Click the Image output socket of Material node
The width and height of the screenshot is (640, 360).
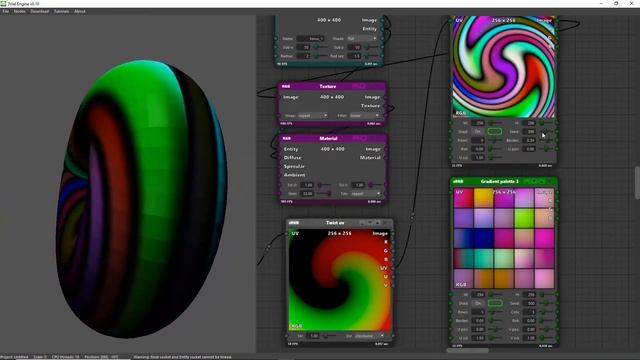386,149
